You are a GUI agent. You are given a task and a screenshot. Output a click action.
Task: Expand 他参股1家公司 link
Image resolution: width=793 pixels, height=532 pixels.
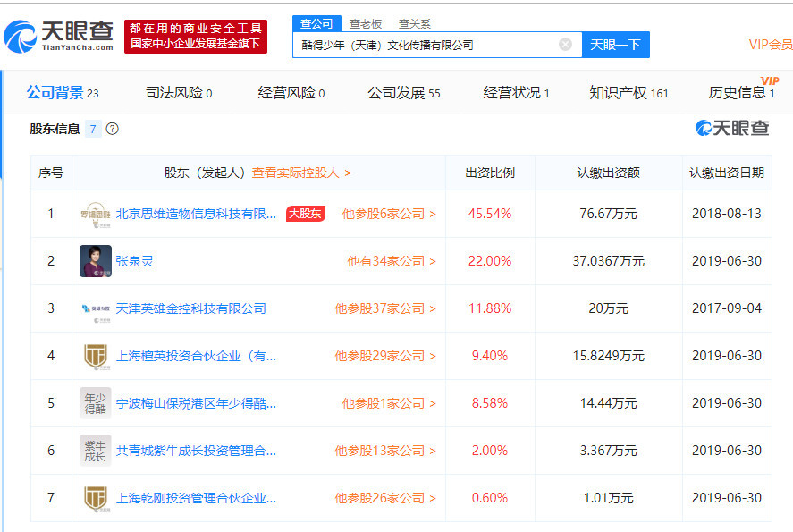tap(389, 403)
